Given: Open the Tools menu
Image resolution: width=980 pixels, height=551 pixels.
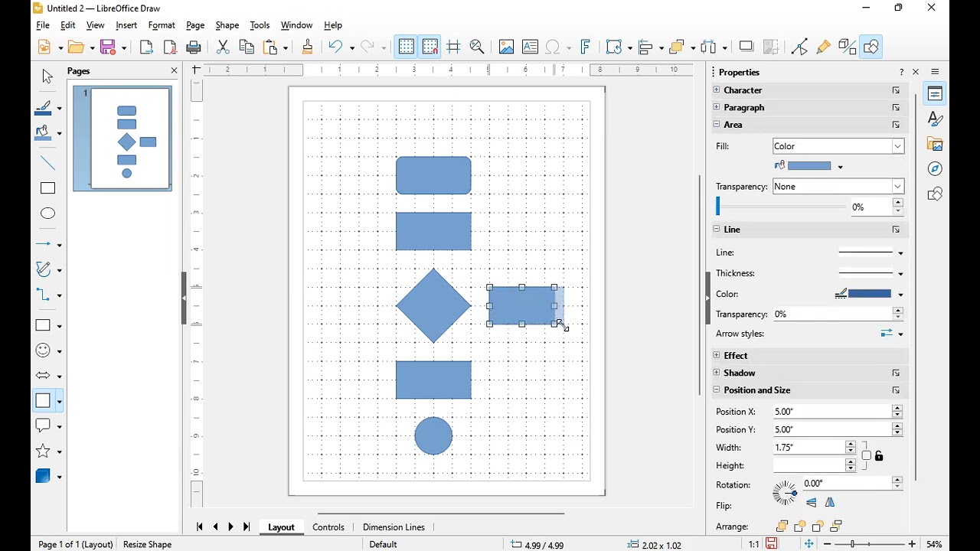Looking at the screenshot, I should pyautogui.click(x=260, y=25).
